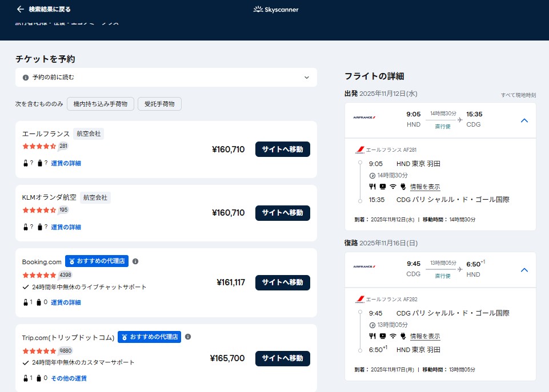
Task: Click すべて現地時刻 note
Action: (x=518, y=95)
